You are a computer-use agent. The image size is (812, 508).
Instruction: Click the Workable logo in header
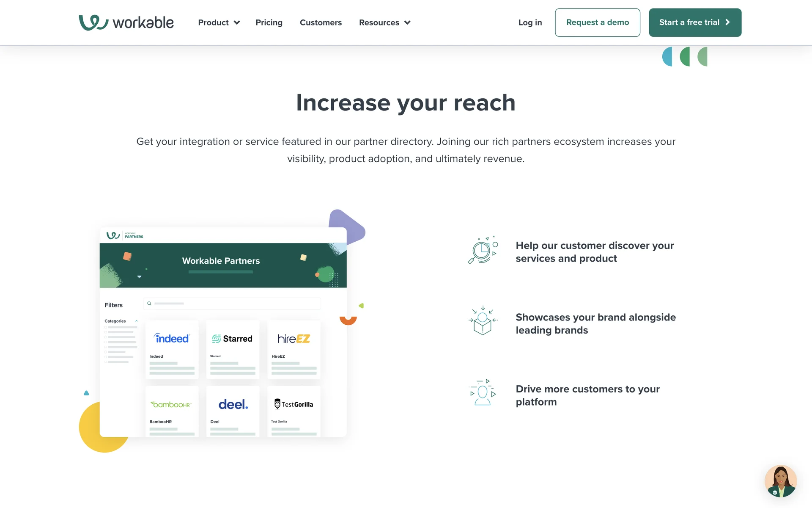point(126,22)
